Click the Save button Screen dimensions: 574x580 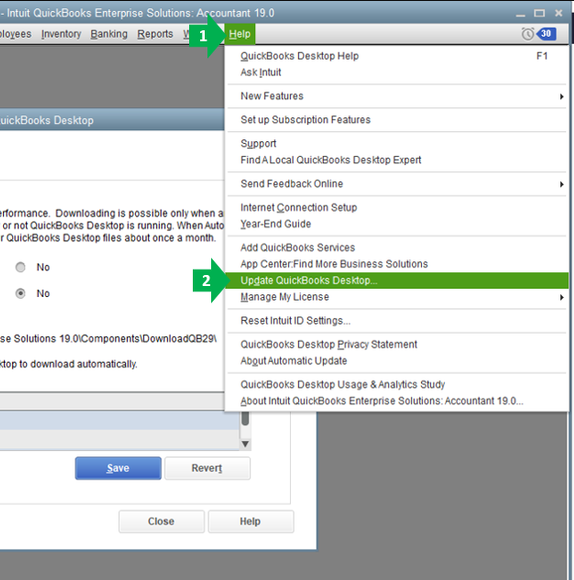coord(118,468)
